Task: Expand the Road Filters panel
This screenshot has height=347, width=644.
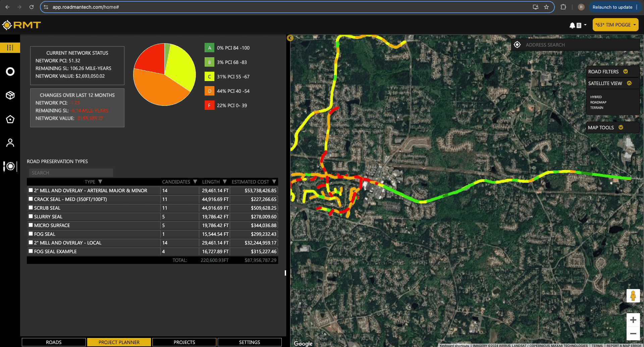Action: [x=625, y=72]
